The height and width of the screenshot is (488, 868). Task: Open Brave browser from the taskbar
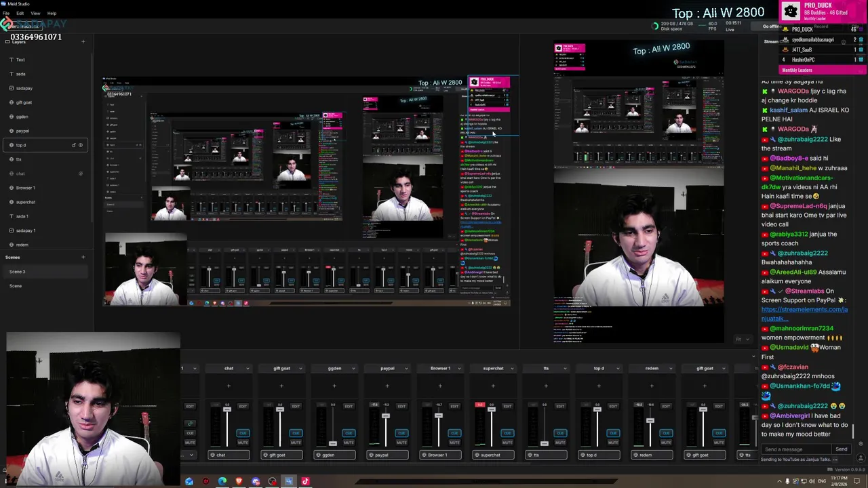[x=239, y=481]
